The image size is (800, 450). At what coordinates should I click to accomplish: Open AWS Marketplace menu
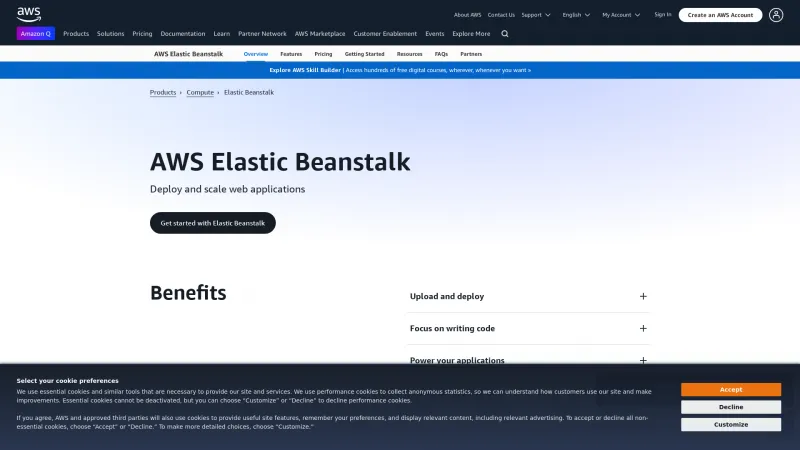click(x=320, y=34)
